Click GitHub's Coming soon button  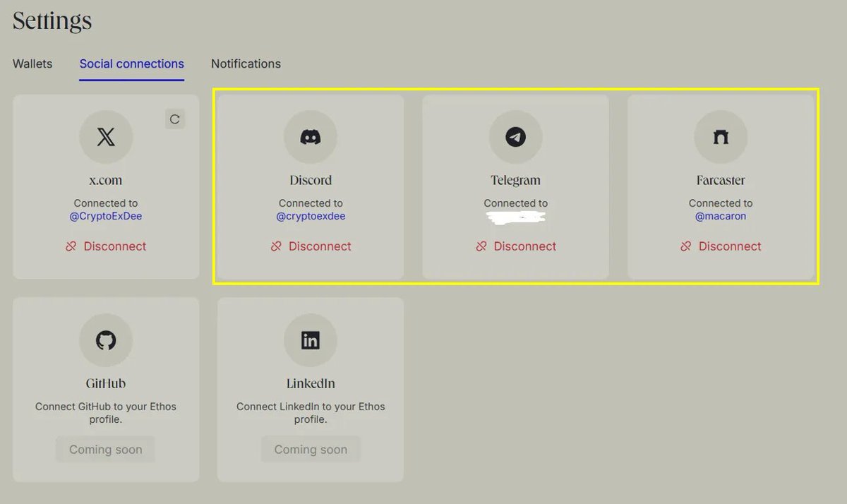106,450
